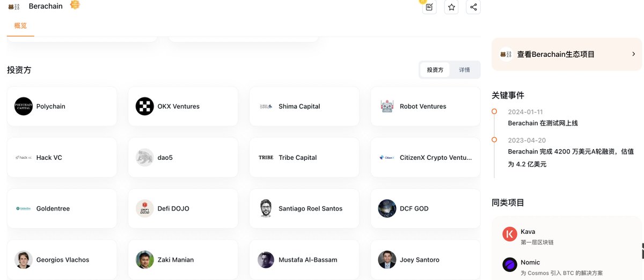
Task: Click Mustafa Al-Bassam avatar photo
Action: coord(266,260)
